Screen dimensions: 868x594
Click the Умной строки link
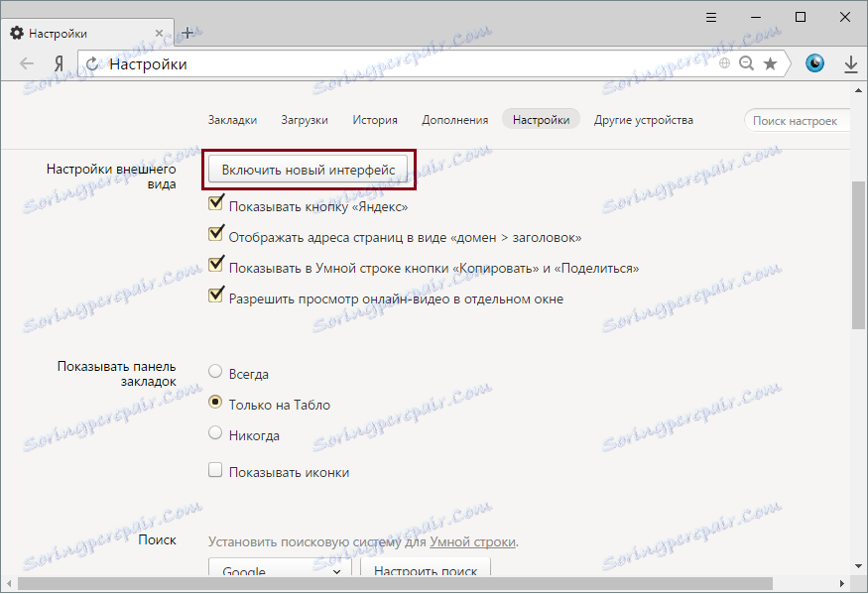pos(473,541)
